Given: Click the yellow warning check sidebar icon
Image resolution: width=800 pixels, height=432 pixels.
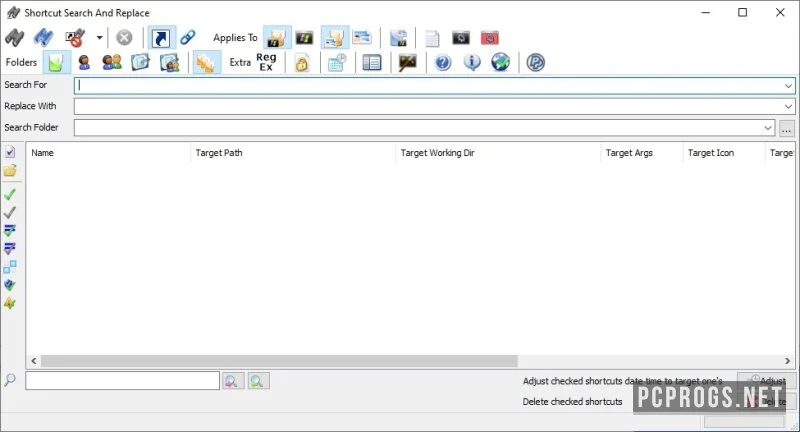Looking at the screenshot, I should tap(10, 303).
